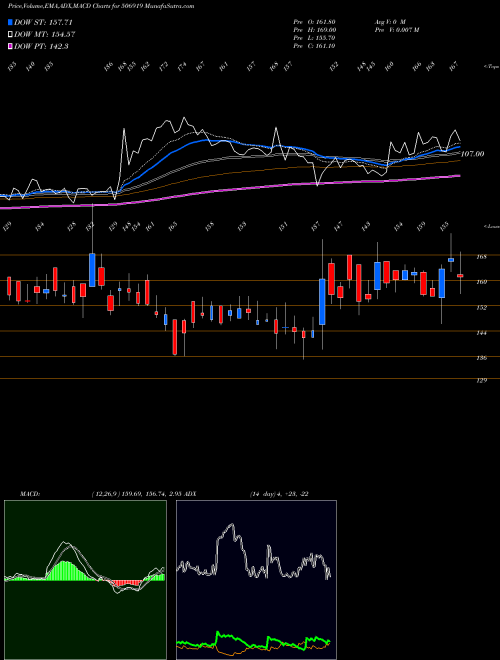Image resolution: width=500 pixels, height=660 pixels.
Task: Click the 'Pre V: 0.007 M' volume text
Action: point(396,30)
